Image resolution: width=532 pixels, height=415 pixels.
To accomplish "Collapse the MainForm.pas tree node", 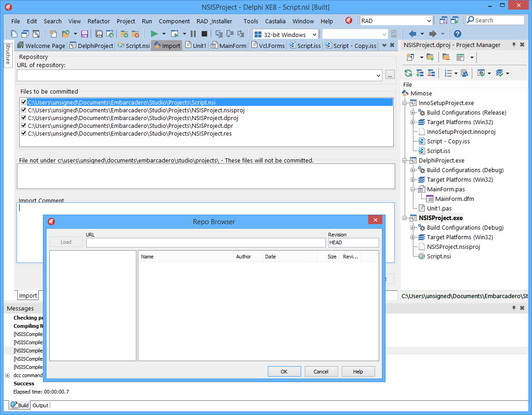I will click(412, 189).
